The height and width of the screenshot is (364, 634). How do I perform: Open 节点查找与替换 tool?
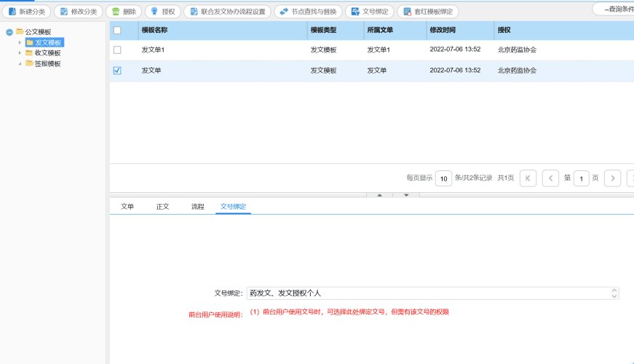tap(309, 12)
